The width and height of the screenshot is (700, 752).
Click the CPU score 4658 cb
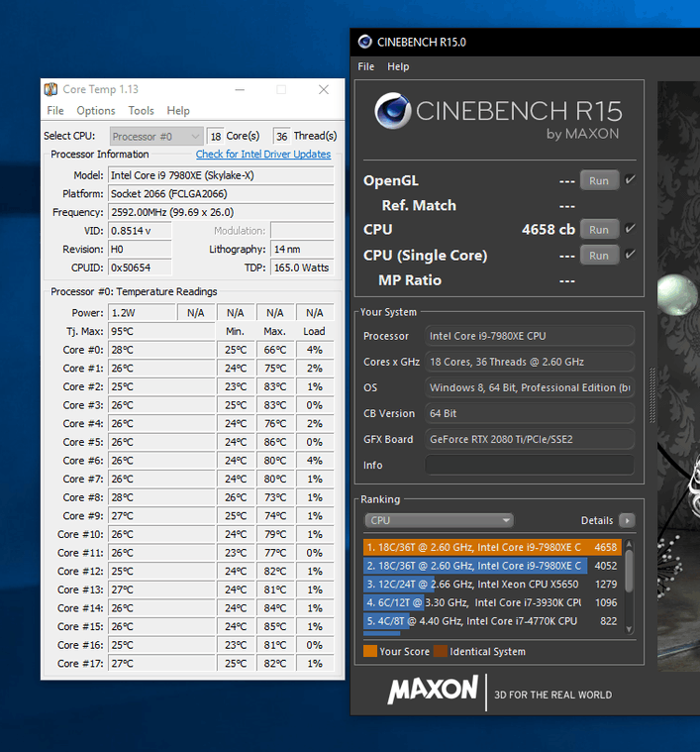[549, 229]
